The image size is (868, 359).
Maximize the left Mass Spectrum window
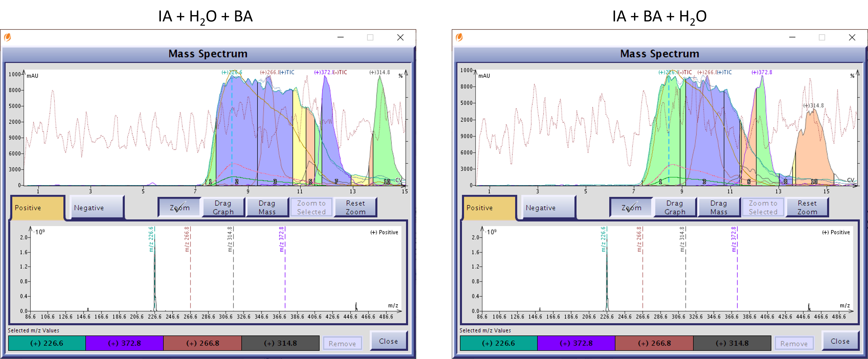(x=370, y=37)
